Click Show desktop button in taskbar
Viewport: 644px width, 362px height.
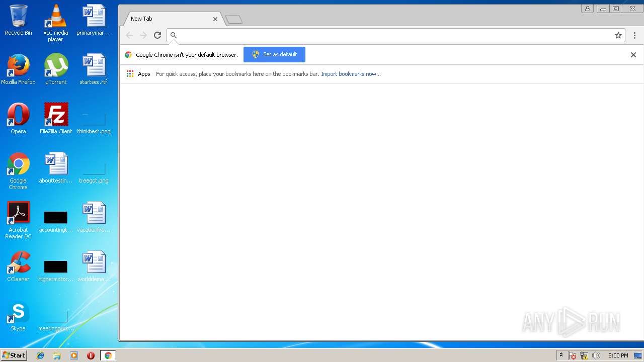click(638, 355)
